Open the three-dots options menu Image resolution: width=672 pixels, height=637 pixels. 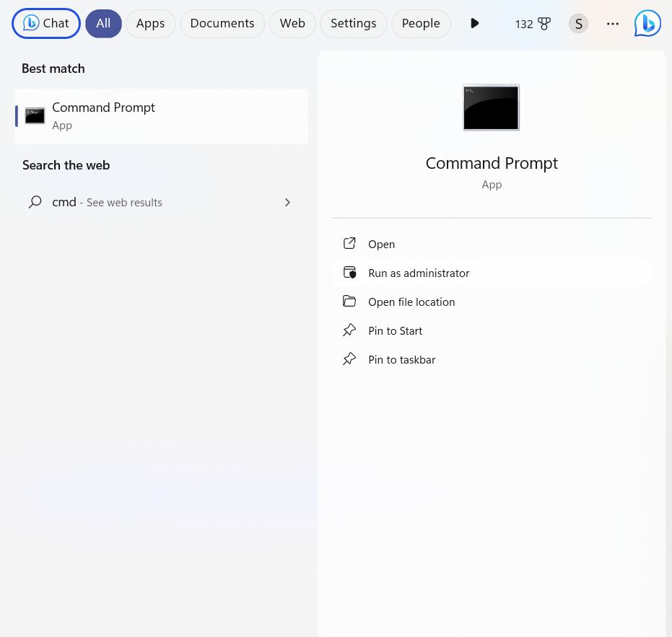point(613,24)
